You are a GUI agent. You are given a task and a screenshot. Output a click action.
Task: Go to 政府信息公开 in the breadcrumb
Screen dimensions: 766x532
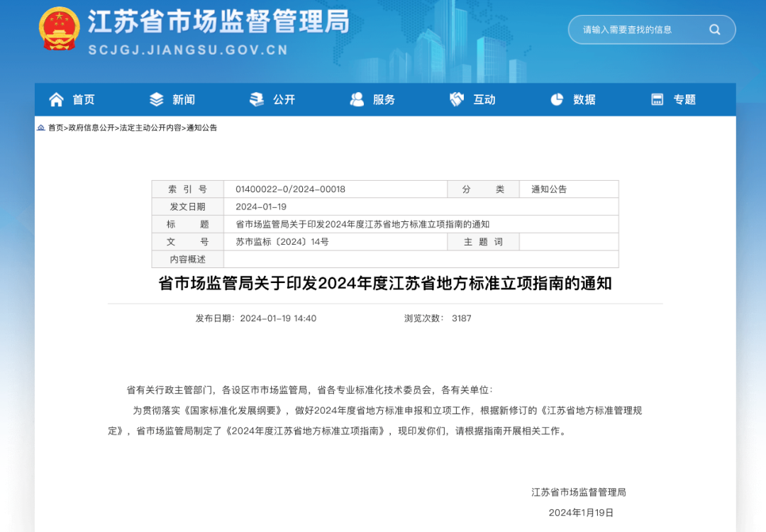91,128
